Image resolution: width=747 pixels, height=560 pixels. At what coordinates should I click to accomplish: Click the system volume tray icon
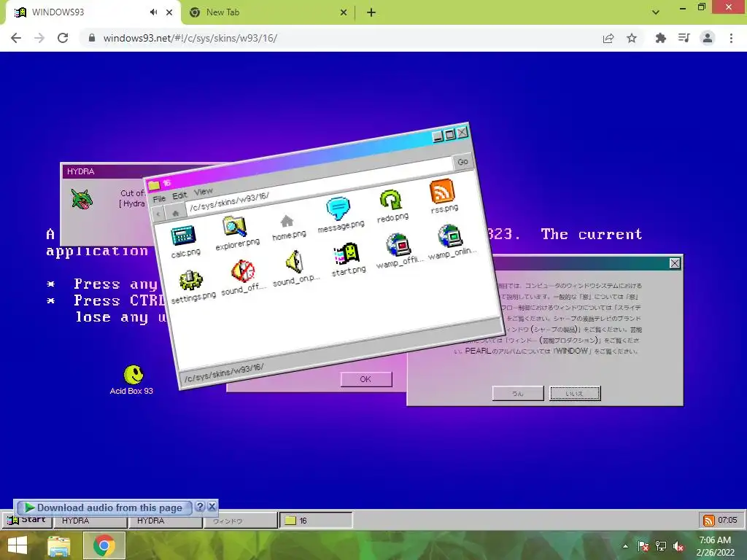678,546
